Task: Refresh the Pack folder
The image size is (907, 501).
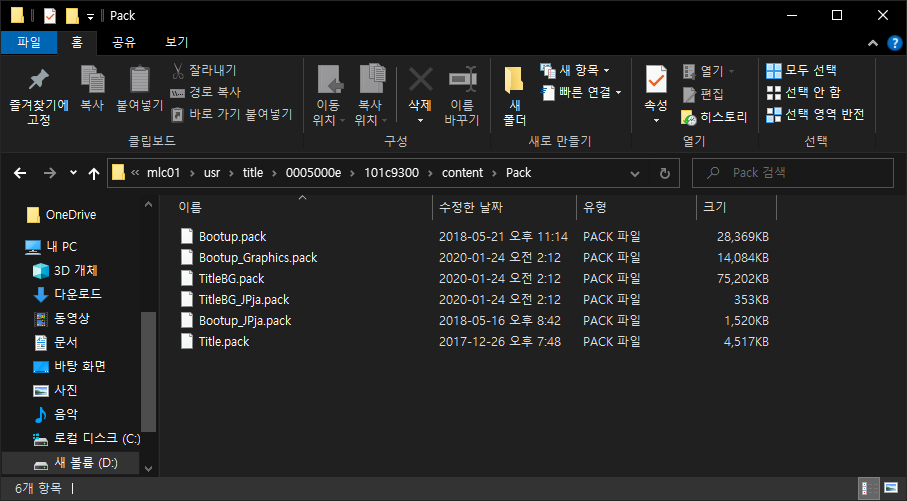Action: (x=665, y=173)
